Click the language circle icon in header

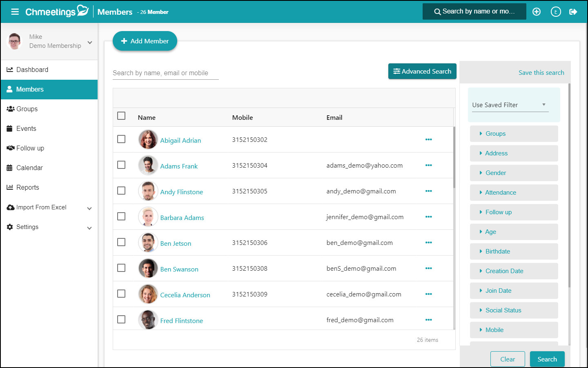(x=556, y=12)
